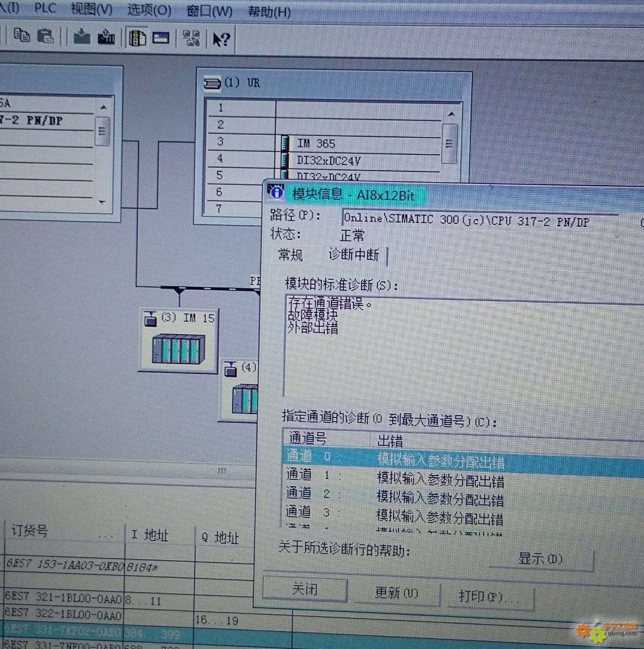Click the window-shaped icon right of Catalog
Screen dimensions: 644x649
click(161, 38)
